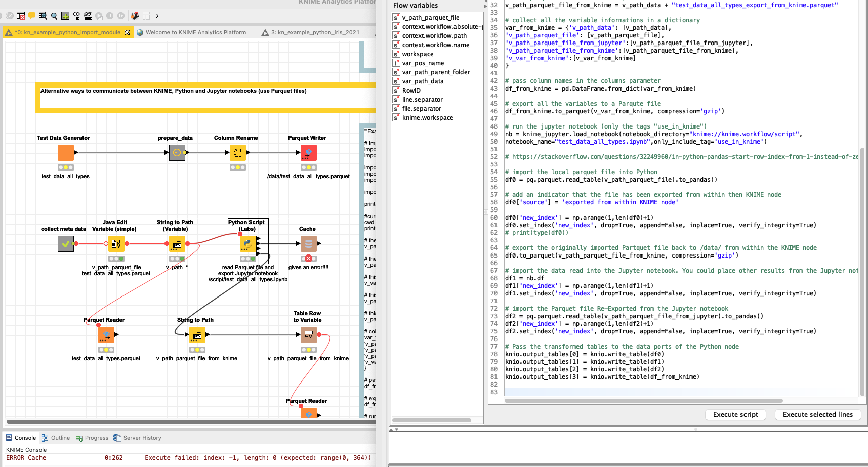Click the auto layout icon in toolbar
The image size is (868, 467).
tap(146, 16)
